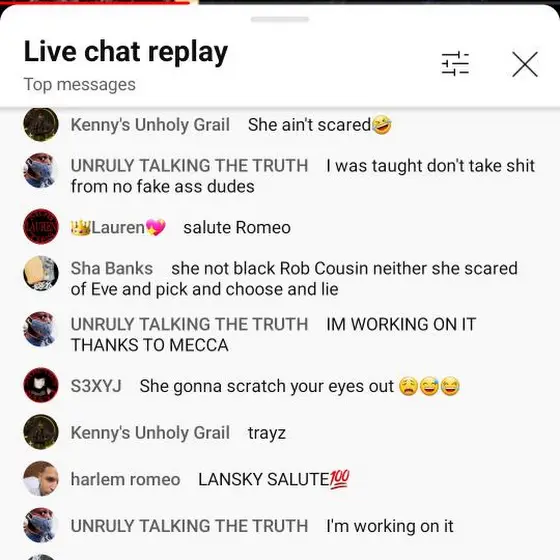Tap the S3XYJ profile avatar
The height and width of the screenshot is (560, 560).
coord(41,385)
